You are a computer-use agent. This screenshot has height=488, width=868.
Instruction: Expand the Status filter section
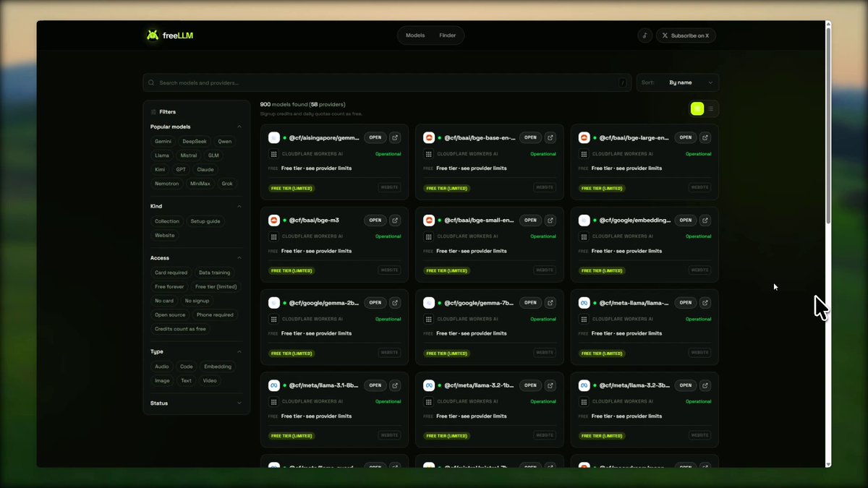(239, 403)
